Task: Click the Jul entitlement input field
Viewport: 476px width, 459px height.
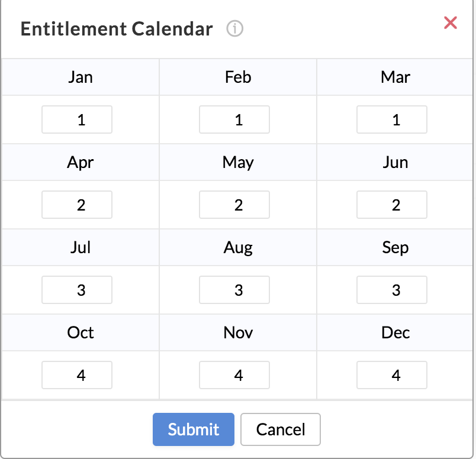Action: (x=77, y=290)
